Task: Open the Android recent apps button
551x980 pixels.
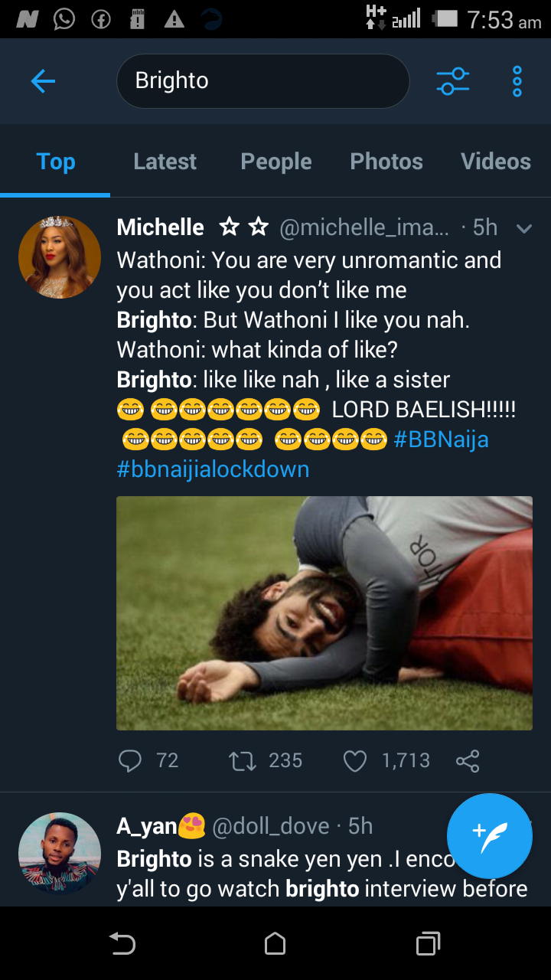Action: click(428, 943)
